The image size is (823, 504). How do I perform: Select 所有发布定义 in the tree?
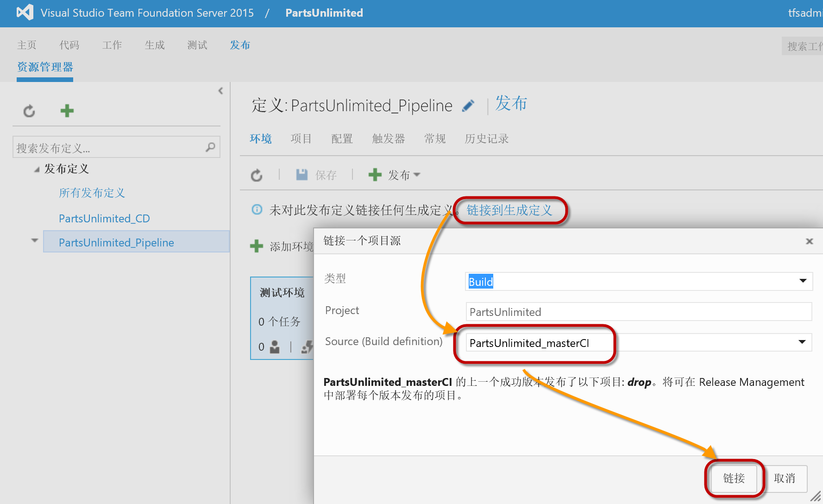point(92,193)
